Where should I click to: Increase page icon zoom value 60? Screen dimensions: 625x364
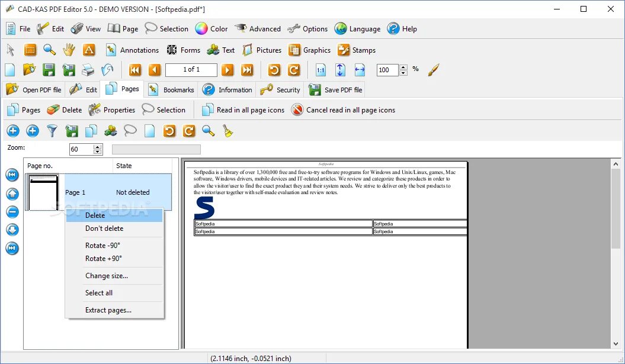point(97,147)
